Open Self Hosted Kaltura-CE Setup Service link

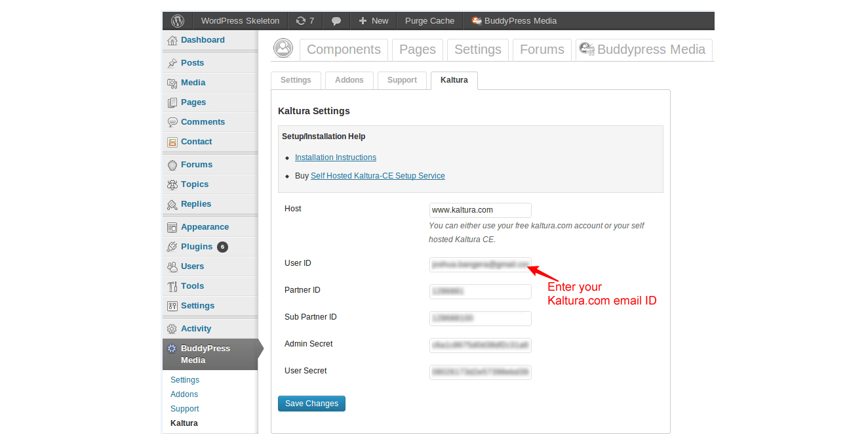378,176
